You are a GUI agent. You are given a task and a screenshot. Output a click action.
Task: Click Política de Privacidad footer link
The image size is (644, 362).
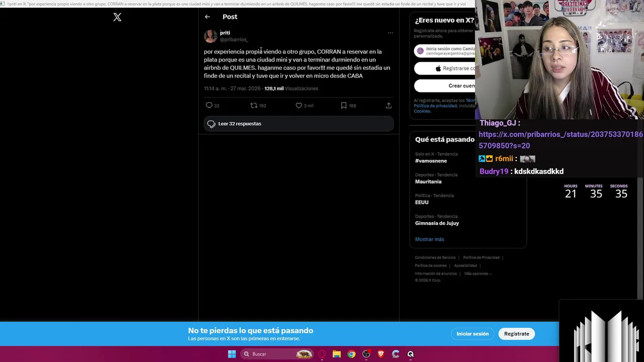point(481,257)
